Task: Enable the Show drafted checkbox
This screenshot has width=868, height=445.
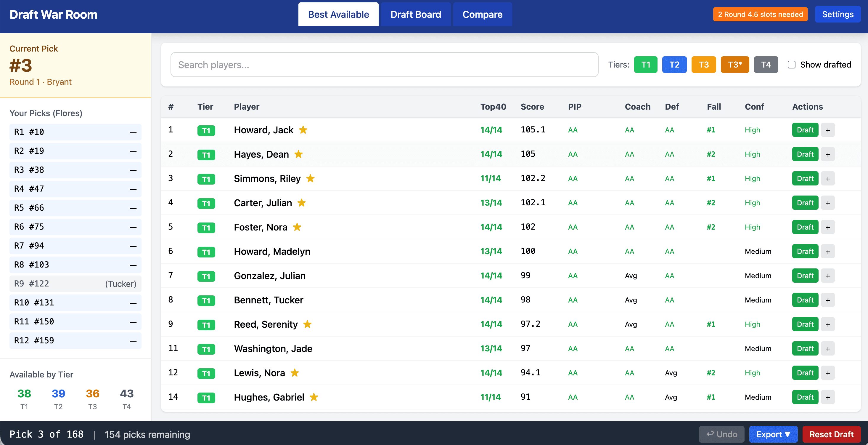Action: (792, 64)
